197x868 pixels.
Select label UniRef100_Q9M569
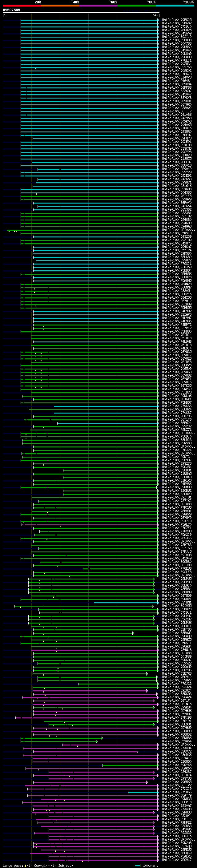point(177,47)
